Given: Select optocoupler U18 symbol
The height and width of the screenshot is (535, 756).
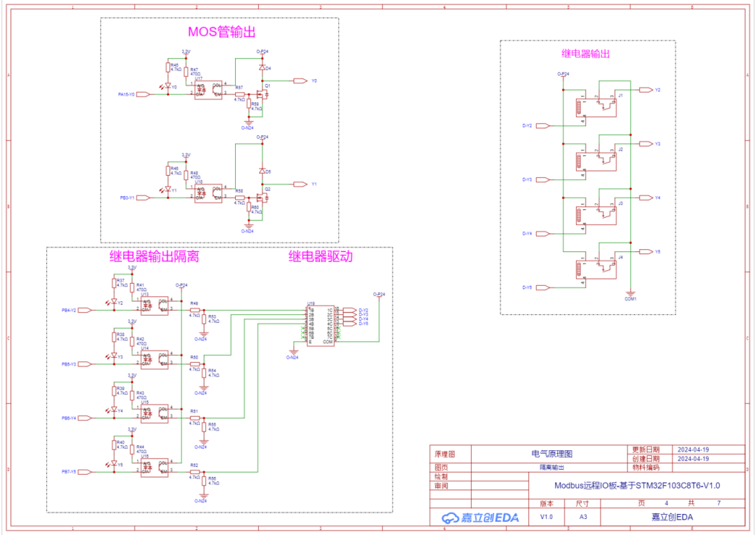Looking at the screenshot, I should (x=209, y=193).
